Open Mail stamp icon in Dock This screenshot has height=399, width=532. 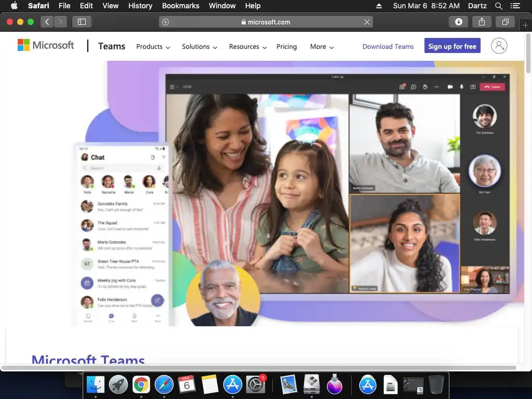pos(289,384)
